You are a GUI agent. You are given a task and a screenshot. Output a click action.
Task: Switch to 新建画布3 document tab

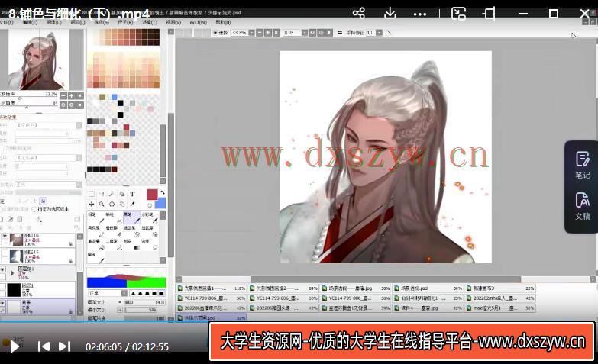(x=500, y=288)
